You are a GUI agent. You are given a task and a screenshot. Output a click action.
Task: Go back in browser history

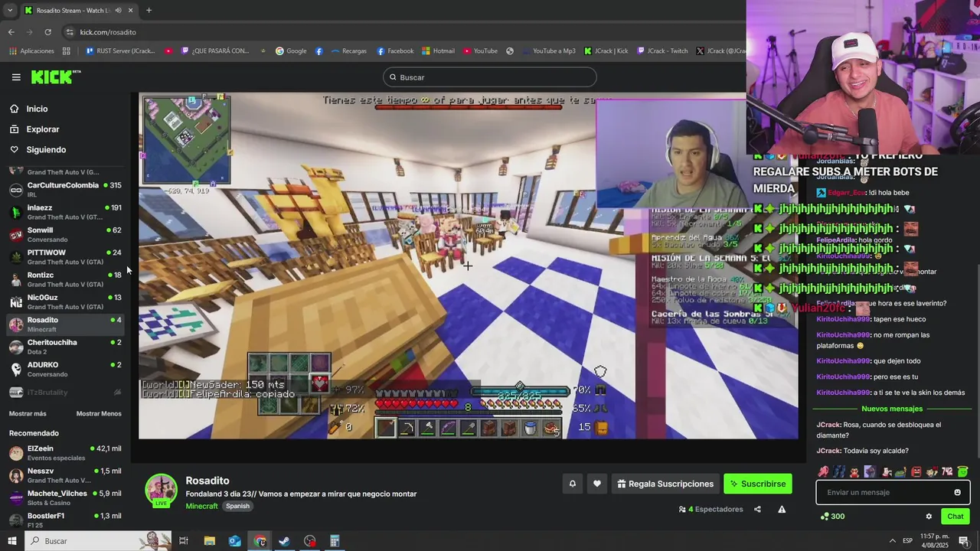(x=11, y=32)
